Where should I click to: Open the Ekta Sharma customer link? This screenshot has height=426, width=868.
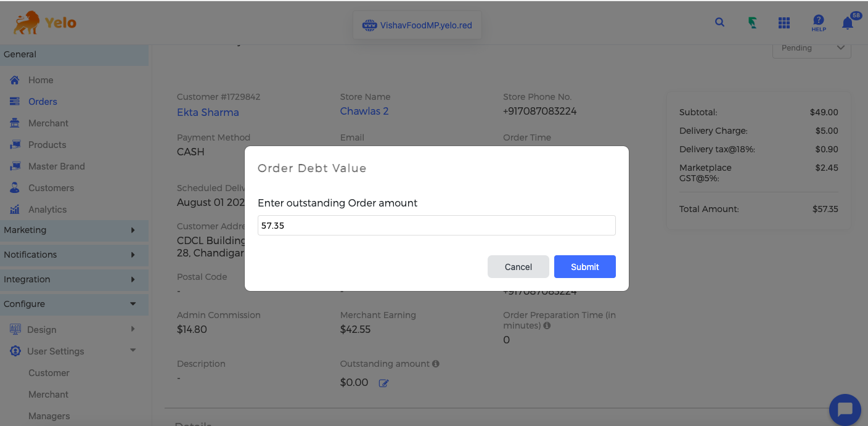208,112
